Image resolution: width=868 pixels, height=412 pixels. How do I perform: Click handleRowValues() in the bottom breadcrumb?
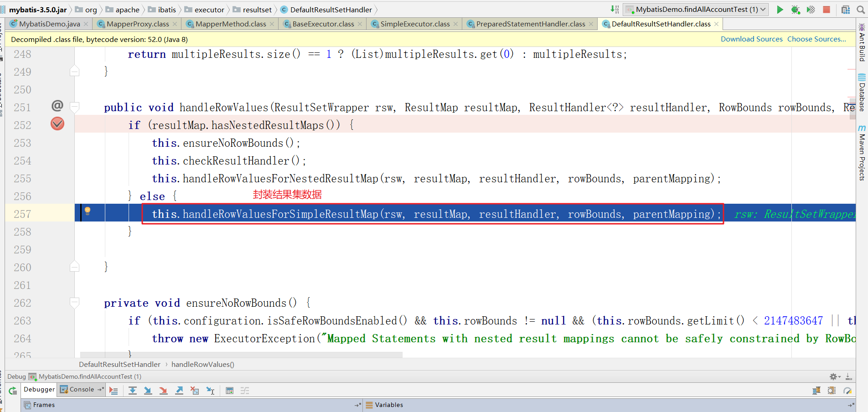(x=203, y=365)
